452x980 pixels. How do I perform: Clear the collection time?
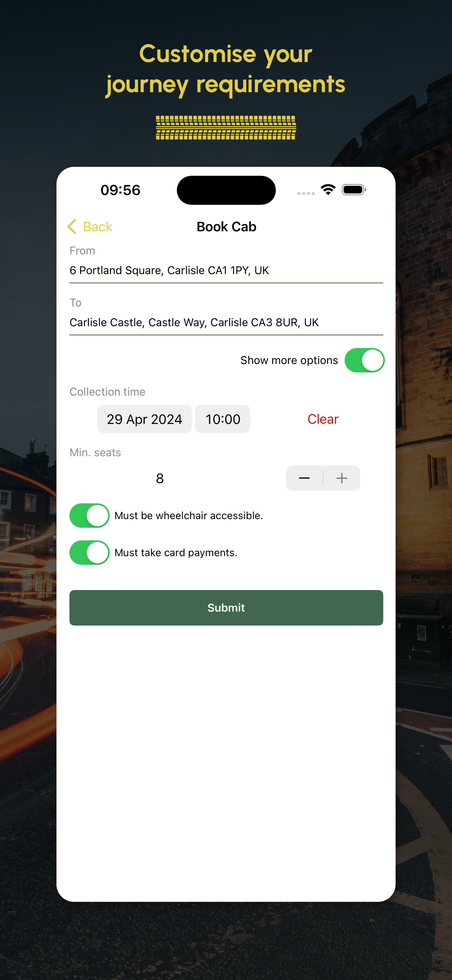[323, 419]
